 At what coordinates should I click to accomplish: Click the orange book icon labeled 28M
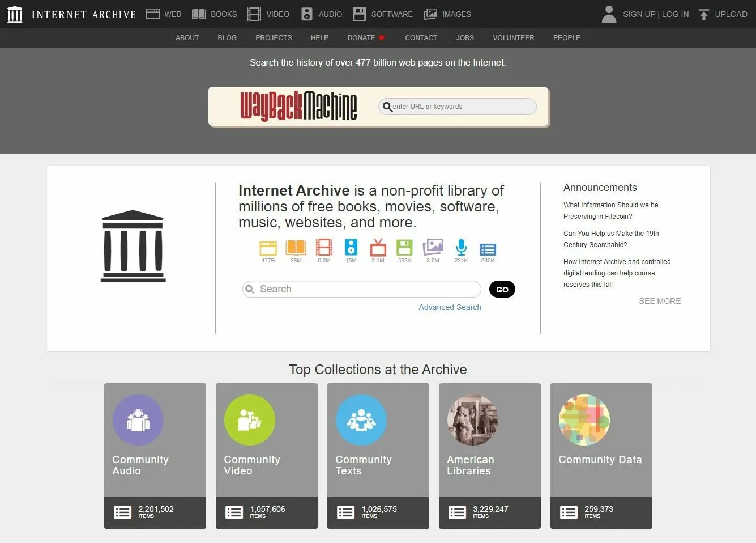pyautogui.click(x=296, y=248)
